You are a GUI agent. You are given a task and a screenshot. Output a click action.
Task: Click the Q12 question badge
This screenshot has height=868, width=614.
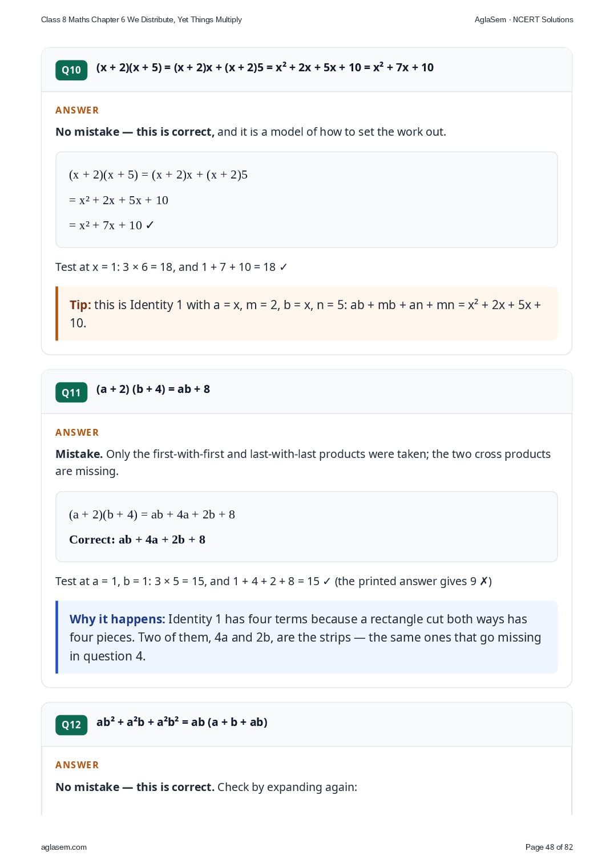pyautogui.click(x=71, y=725)
